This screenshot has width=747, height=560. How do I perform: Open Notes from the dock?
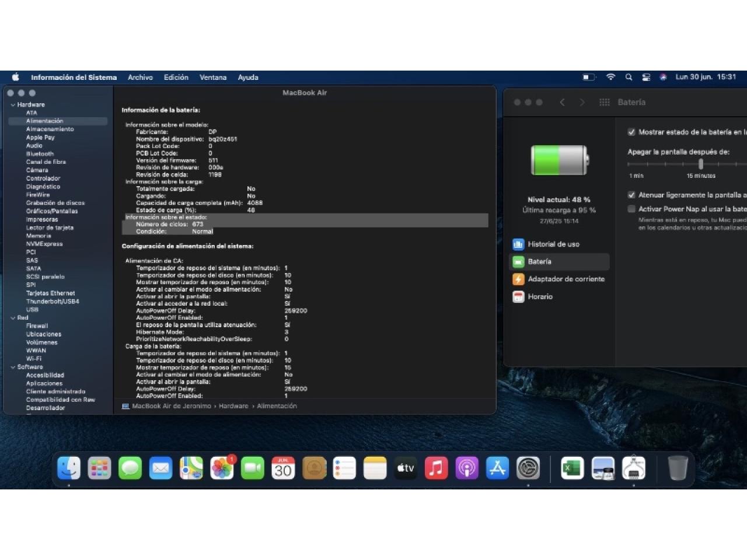[375, 468]
